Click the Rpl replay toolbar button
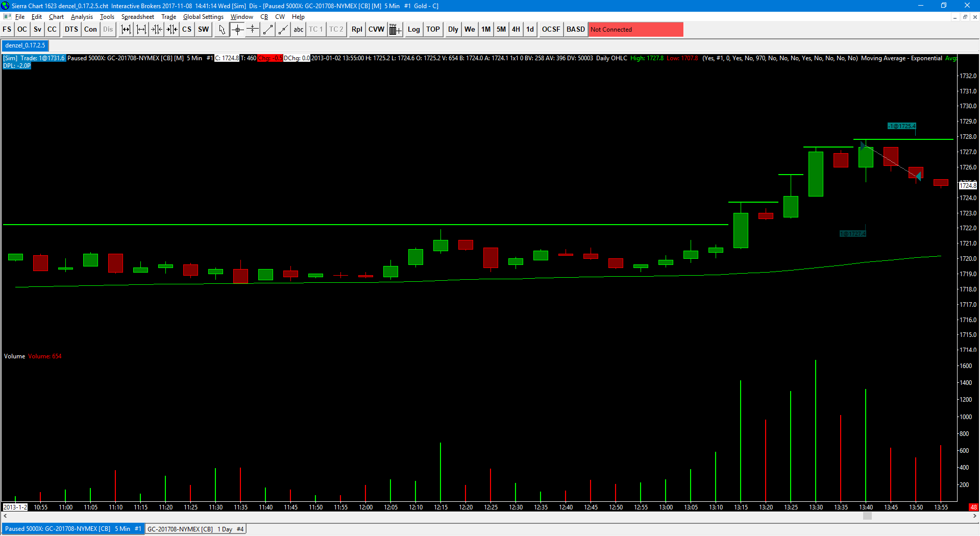 pyautogui.click(x=357, y=30)
